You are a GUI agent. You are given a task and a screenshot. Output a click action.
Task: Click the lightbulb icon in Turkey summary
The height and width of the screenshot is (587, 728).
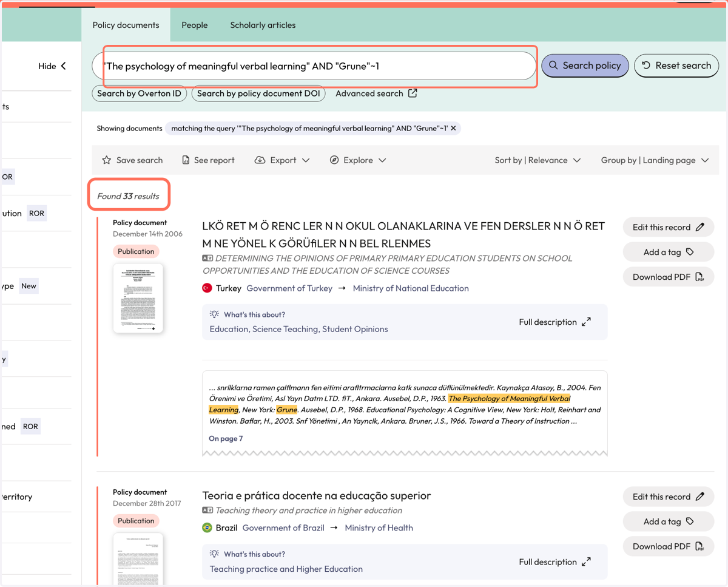tap(214, 314)
